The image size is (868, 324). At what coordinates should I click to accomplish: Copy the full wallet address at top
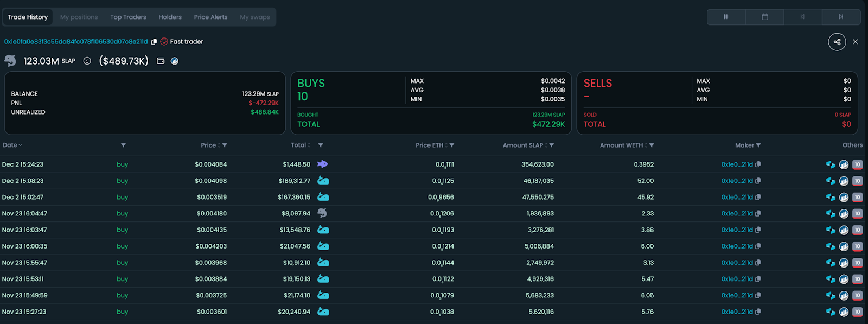click(x=154, y=42)
